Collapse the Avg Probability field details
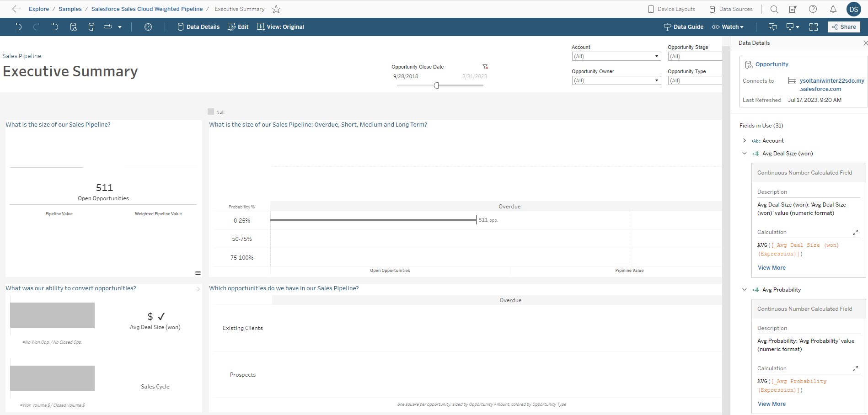Screen dimensions: 868x415 744,289
